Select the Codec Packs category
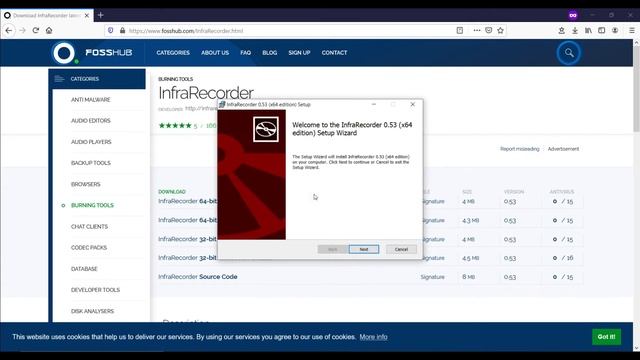The width and height of the screenshot is (640, 360). click(x=89, y=248)
